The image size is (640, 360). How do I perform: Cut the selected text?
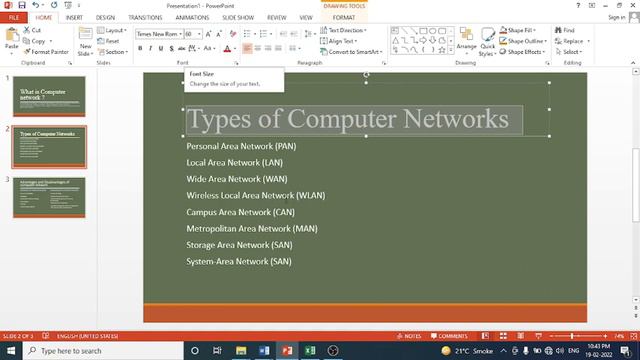click(x=32, y=30)
